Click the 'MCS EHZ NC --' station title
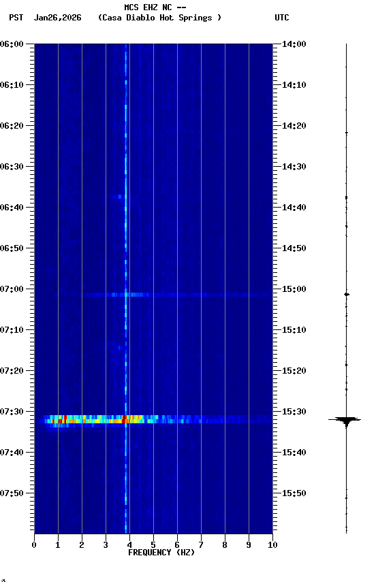The width and height of the screenshot is (376, 588). (x=155, y=7)
